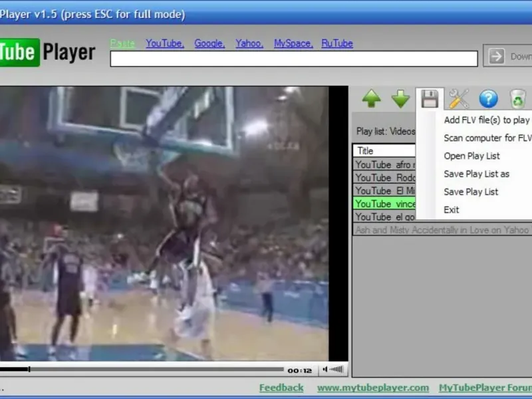Image resolution: width=532 pixels, height=399 pixels.
Task: Move selected video up with green up arrow
Action: pos(372,98)
